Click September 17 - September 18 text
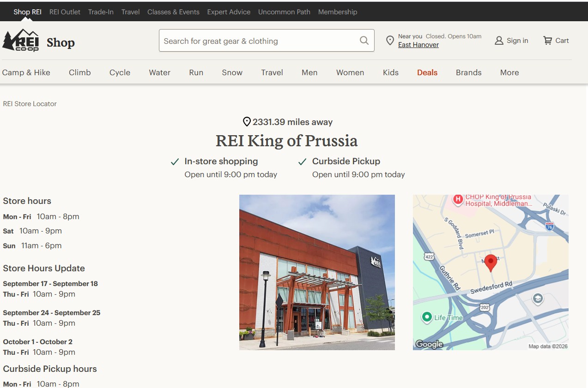 coord(50,284)
